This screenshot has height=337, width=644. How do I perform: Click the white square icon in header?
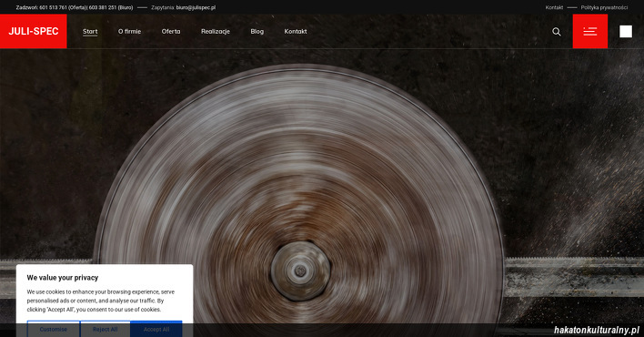(626, 31)
